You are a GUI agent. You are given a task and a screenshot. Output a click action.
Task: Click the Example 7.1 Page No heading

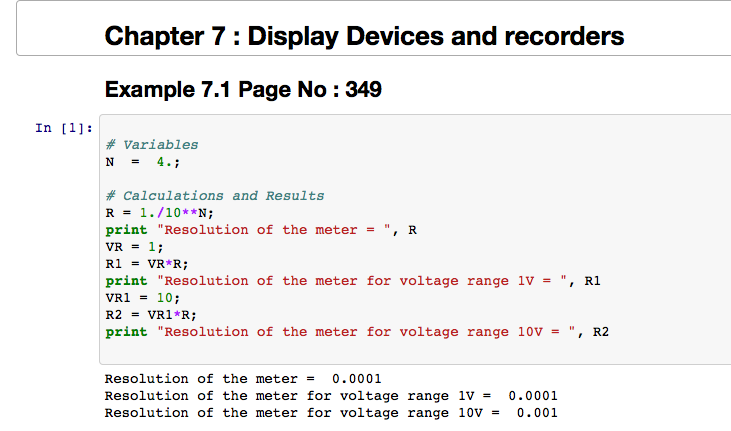coord(243,90)
